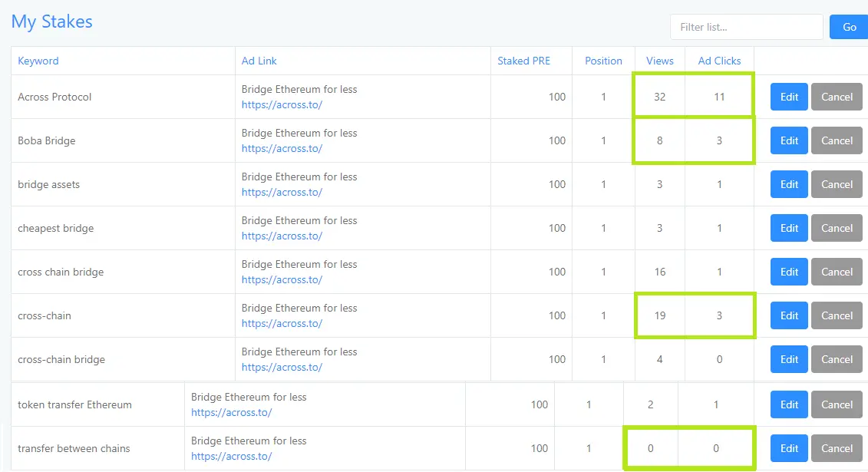This screenshot has height=472, width=868.
Task: Click 'Bridge Ethereum for less' in Boba Bridge row
Action: click(299, 133)
